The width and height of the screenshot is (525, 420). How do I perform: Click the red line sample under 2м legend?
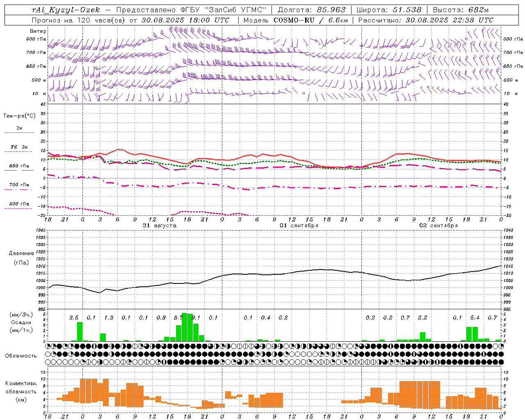(x=19, y=132)
